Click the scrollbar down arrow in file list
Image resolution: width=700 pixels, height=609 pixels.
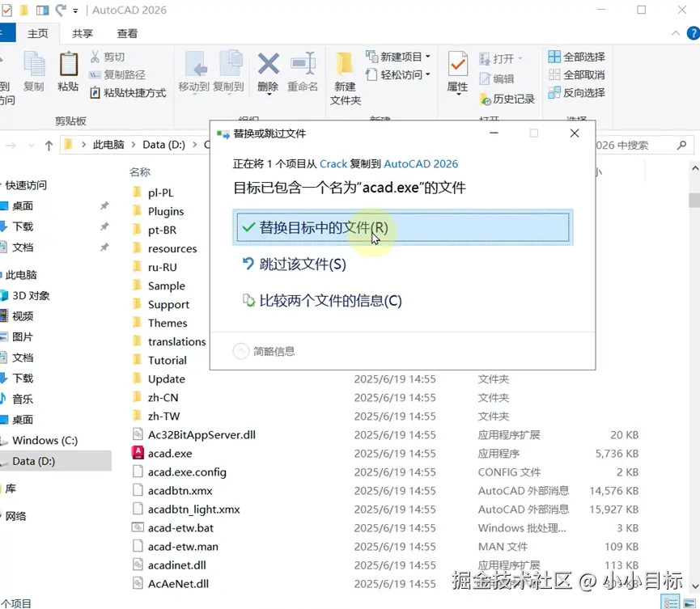pos(694,586)
